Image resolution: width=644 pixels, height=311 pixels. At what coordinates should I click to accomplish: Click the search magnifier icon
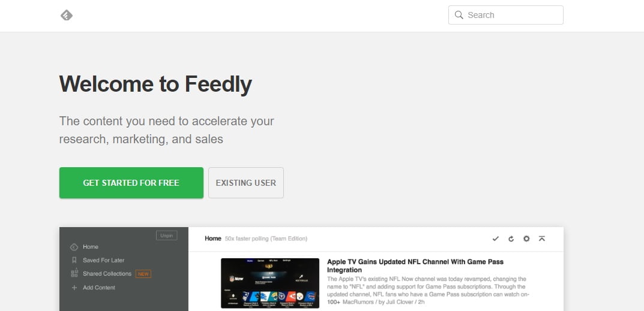pyautogui.click(x=459, y=15)
